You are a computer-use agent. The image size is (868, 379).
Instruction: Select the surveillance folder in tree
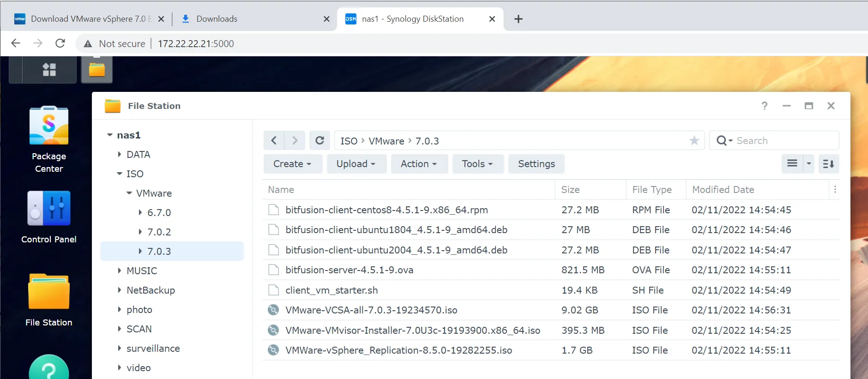[x=153, y=348]
